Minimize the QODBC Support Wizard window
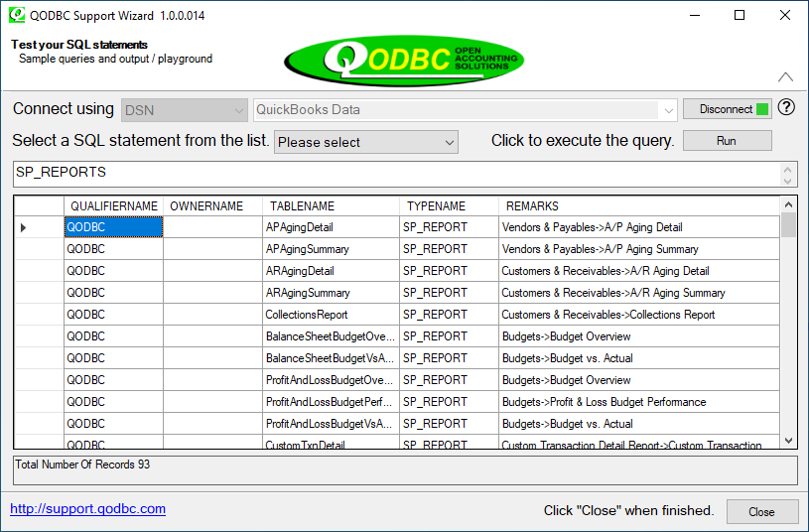The width and height of the screenshot is (809, 532). pyautogui.click(x=695, y=15)
